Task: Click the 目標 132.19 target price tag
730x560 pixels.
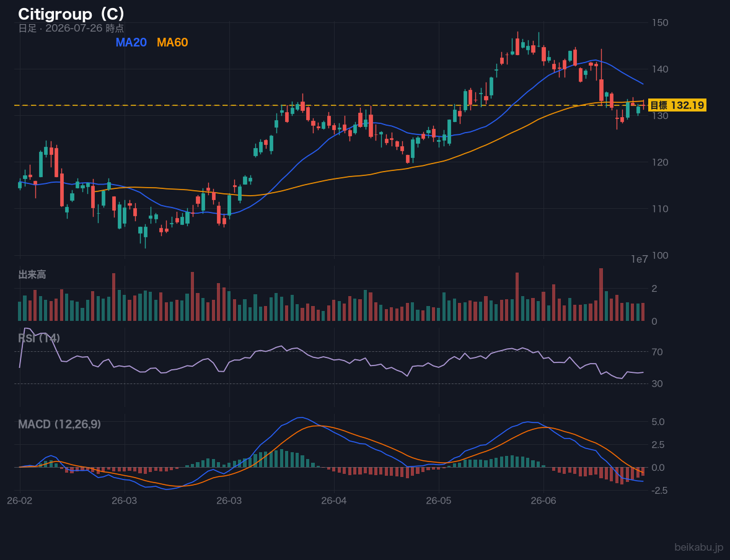Action: tap(677, 105)
